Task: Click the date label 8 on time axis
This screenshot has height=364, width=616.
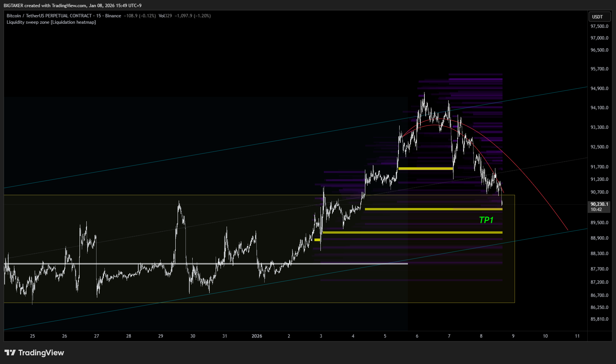Action: (x=481, y=336)
